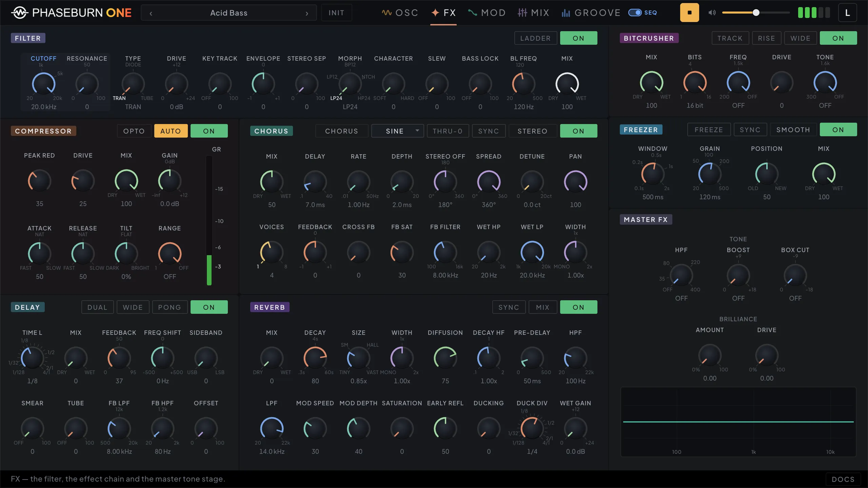Click the Freezer FREEZE button
The image size is (868, 488).
tap(709, 130)
